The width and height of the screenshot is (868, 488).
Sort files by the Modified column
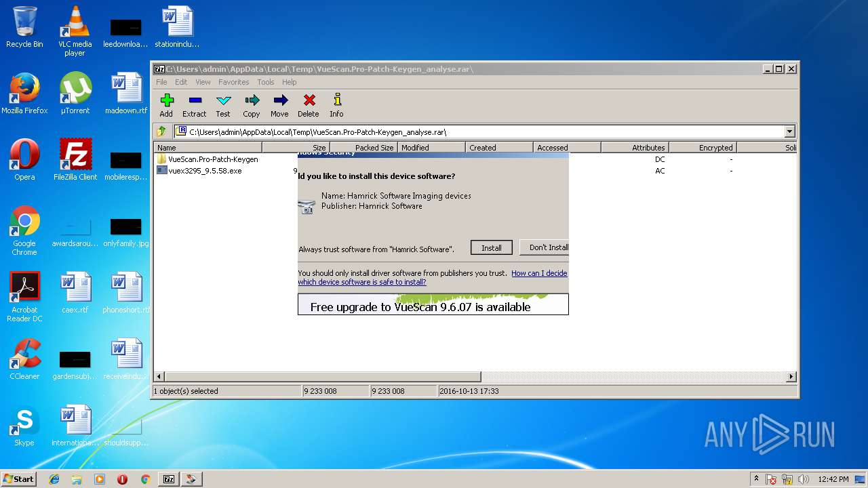[432, 147]
